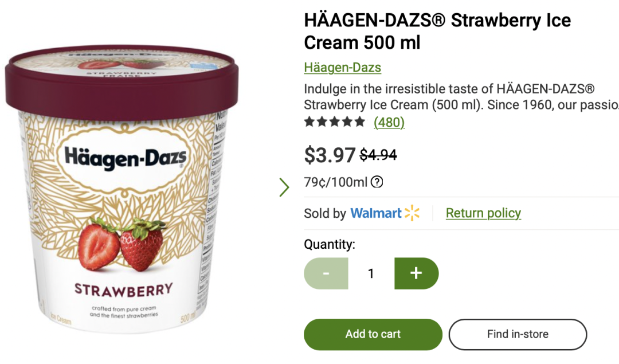
Task: Click the Walmart spark logo icon
Action: [412, 213]
